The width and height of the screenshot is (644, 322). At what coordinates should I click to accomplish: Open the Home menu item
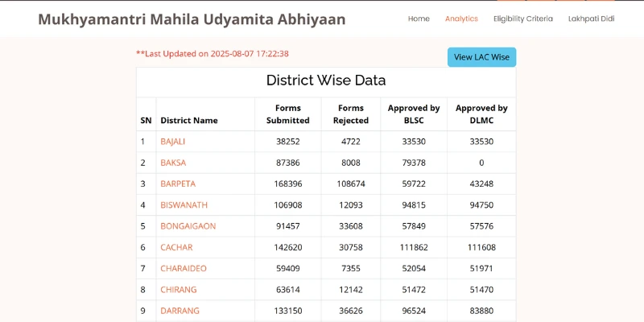click(419, 19)
